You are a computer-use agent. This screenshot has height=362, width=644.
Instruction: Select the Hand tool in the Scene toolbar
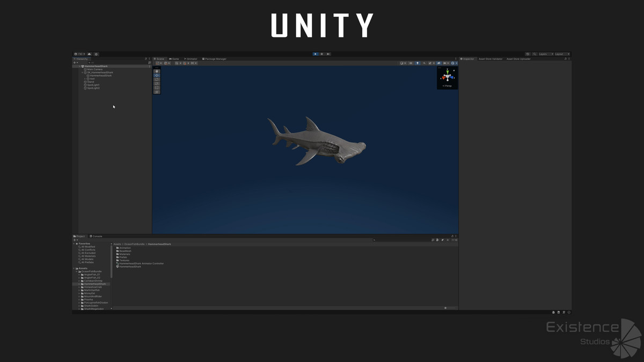[x=156, y=71]
